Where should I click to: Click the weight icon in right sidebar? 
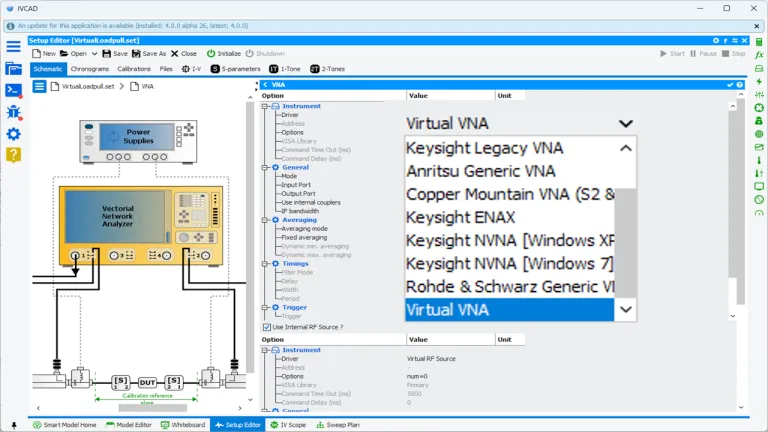759,120
